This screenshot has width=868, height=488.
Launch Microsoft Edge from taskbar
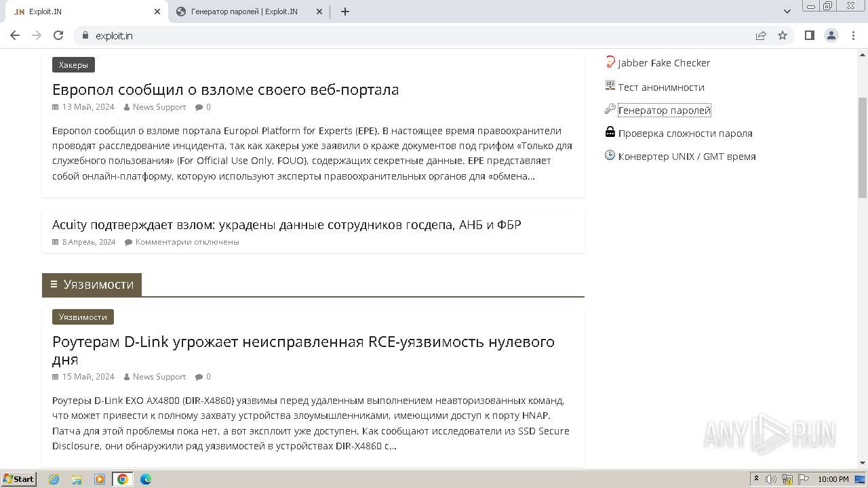coord(145,479)
